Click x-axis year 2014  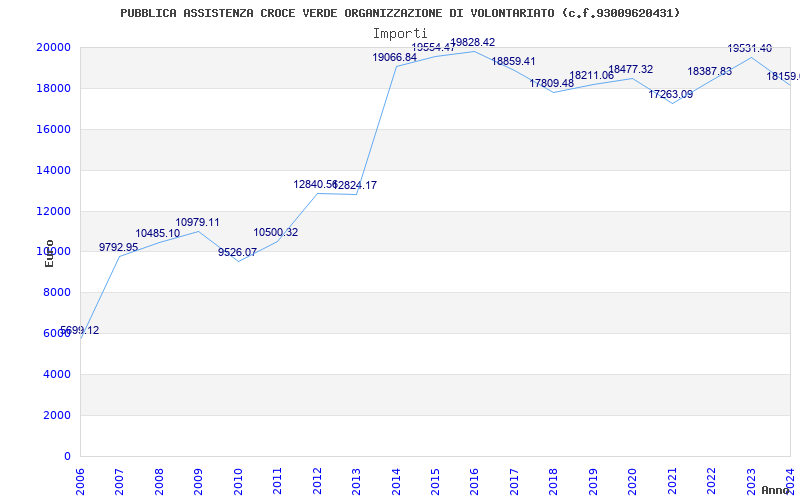[x=395, y=482]
